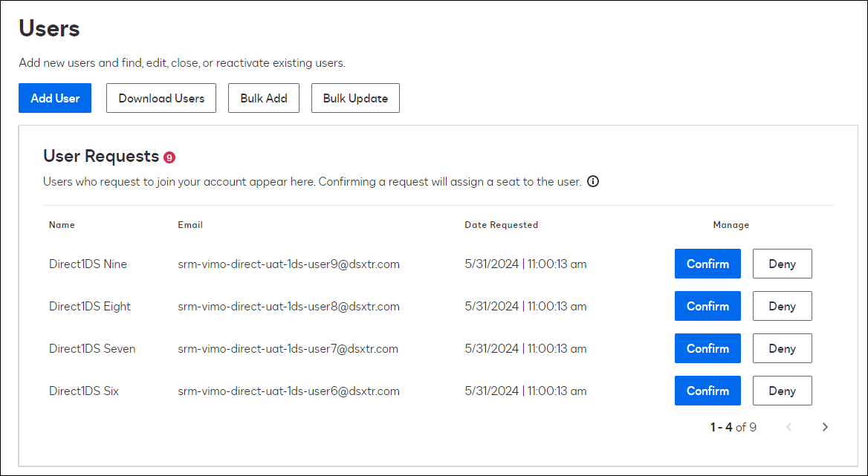Confirm the Direct1DS Nine request
Screen dimensions: 868x476
[x=707, y=264]
